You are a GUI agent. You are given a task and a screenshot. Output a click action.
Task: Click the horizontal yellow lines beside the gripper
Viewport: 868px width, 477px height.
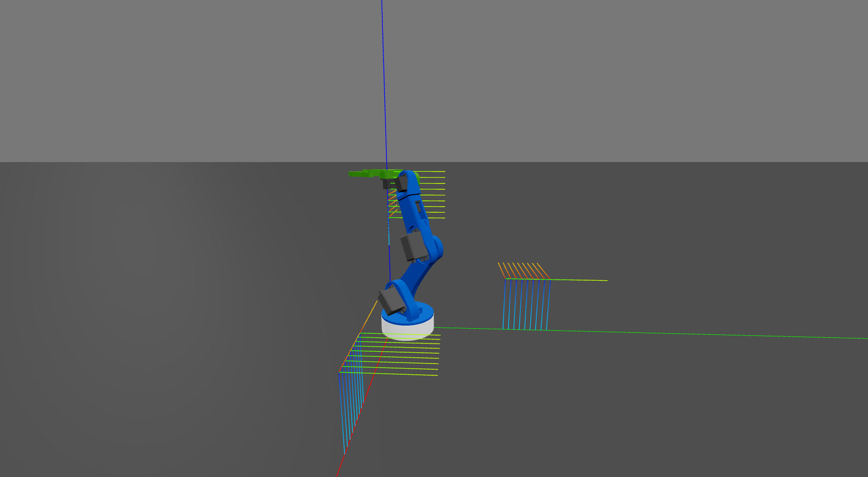(433, 195)
